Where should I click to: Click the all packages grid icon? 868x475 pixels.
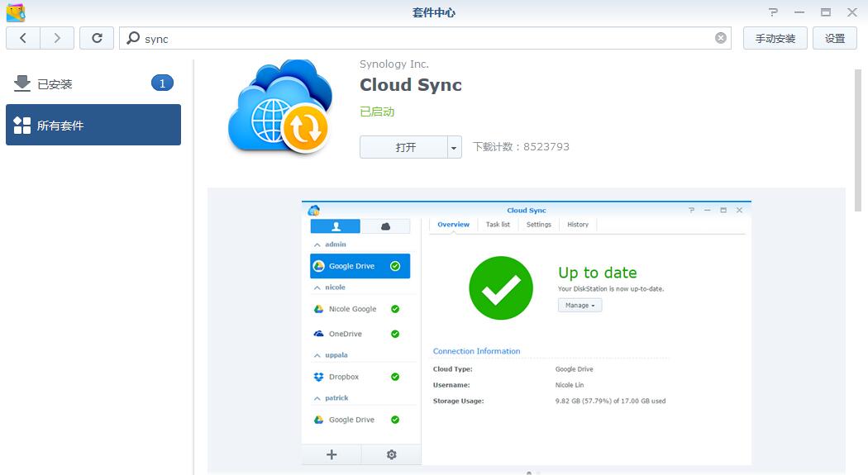[22, 125]
